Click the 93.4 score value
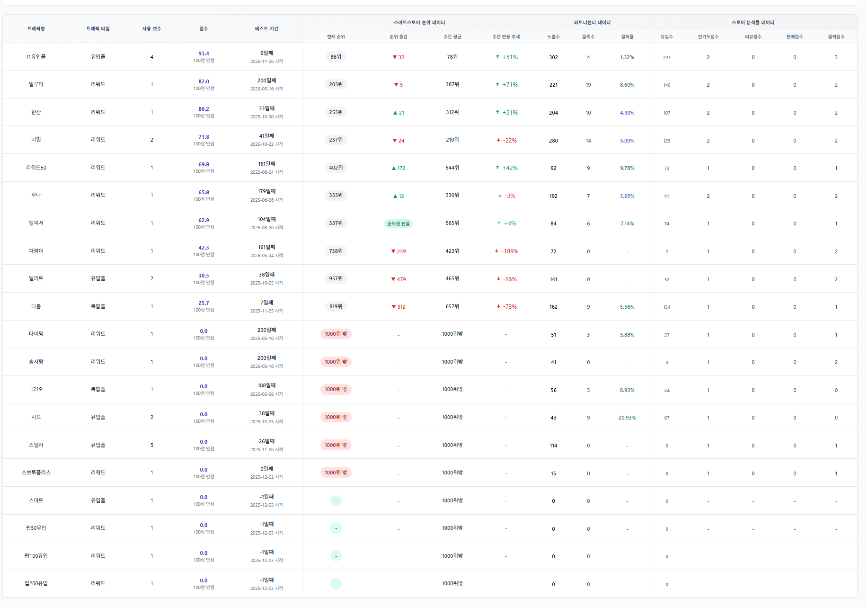Viewport: 868px width, 607px height. tap(204, 54)
